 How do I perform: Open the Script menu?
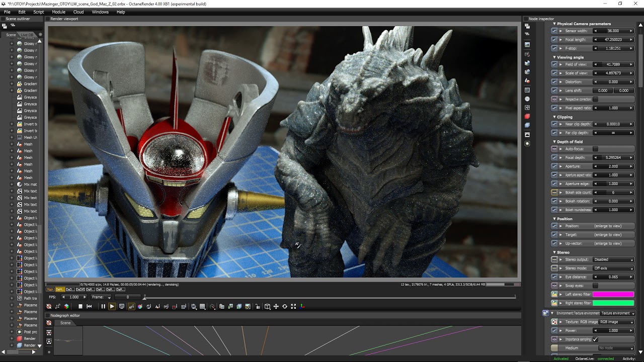pyautogui.click(x=39, y=12)
